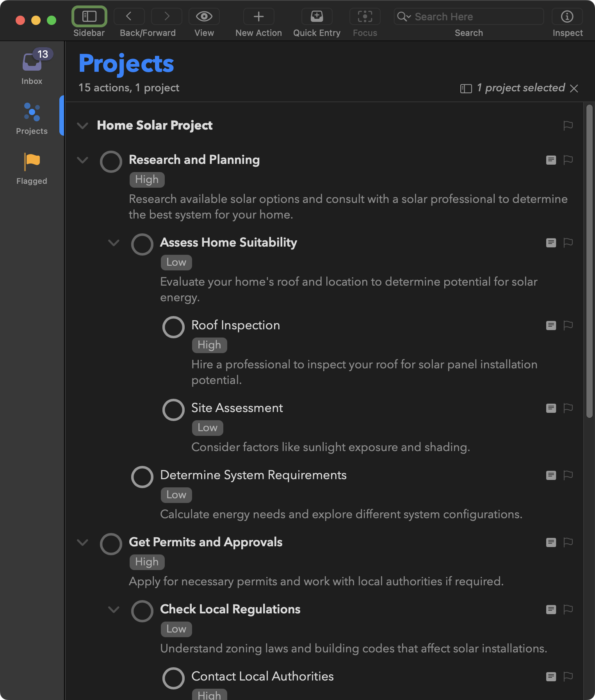595x700 pixels.
Task: Check off Determine System Requirements
Action: click(x=142, y=477)
